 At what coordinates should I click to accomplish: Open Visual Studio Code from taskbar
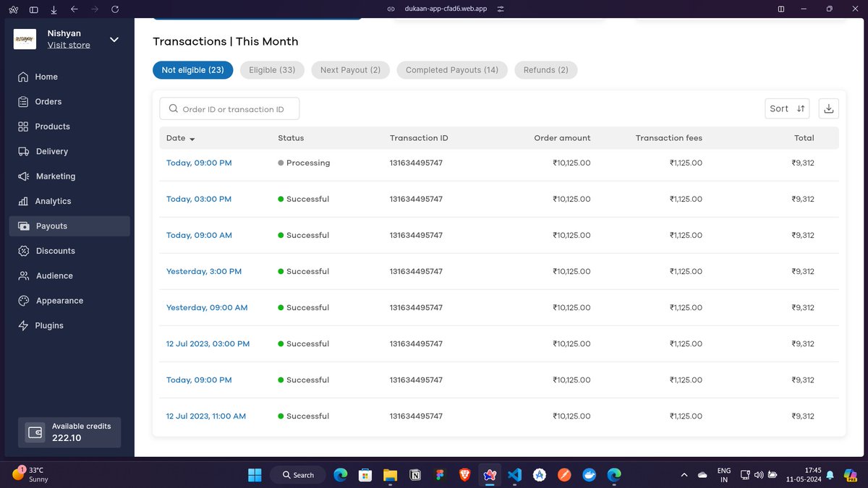[514, 475]
